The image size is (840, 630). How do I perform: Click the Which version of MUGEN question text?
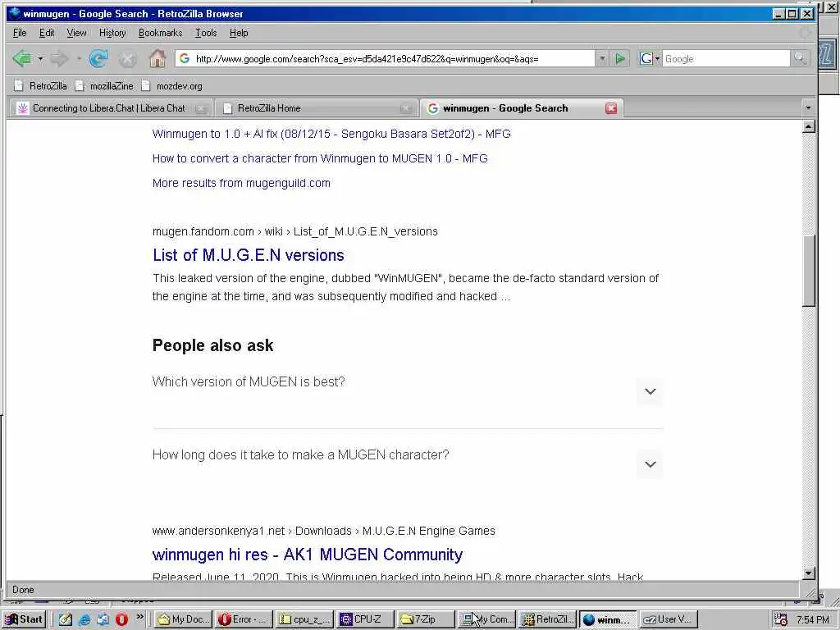click(249, 382)
